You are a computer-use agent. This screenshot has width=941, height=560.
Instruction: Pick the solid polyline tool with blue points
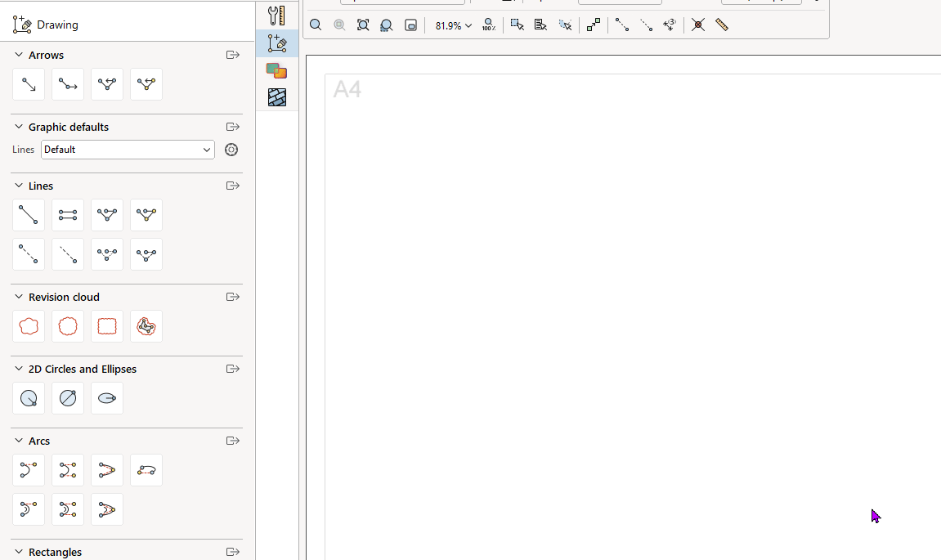(107, 215)
